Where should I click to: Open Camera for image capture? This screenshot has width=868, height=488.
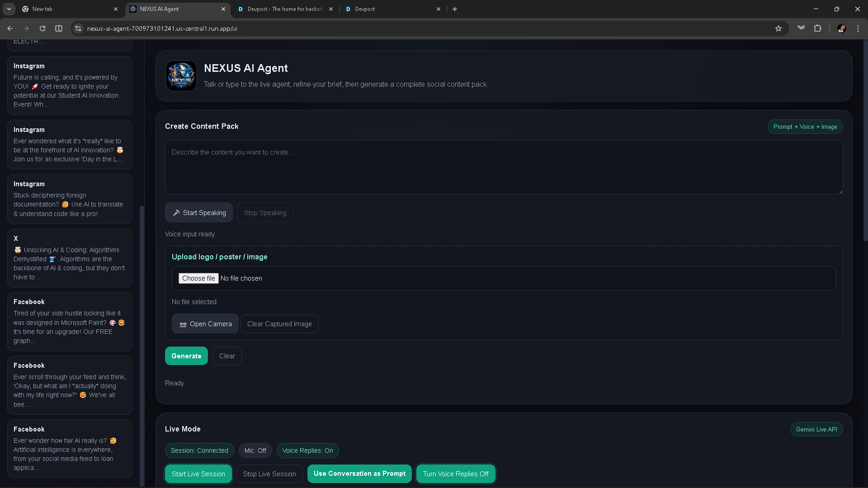pyautogui.click(x=205, y=324)
